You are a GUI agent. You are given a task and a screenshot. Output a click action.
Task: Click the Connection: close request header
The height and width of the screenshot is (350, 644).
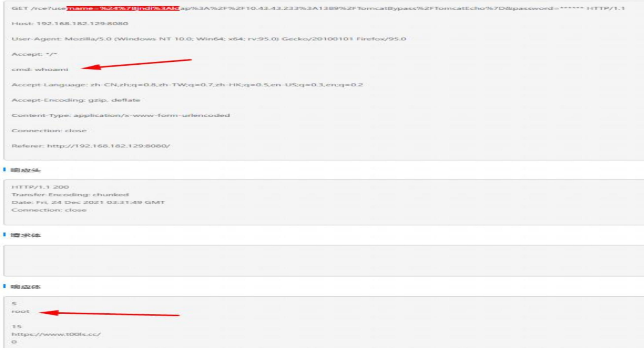click(x=49, y=130)
